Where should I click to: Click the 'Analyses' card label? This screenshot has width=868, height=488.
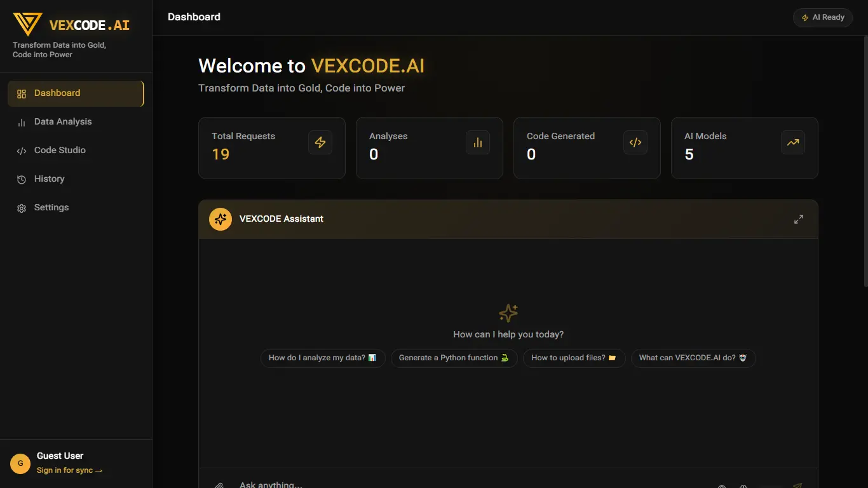tap(388, 136)
